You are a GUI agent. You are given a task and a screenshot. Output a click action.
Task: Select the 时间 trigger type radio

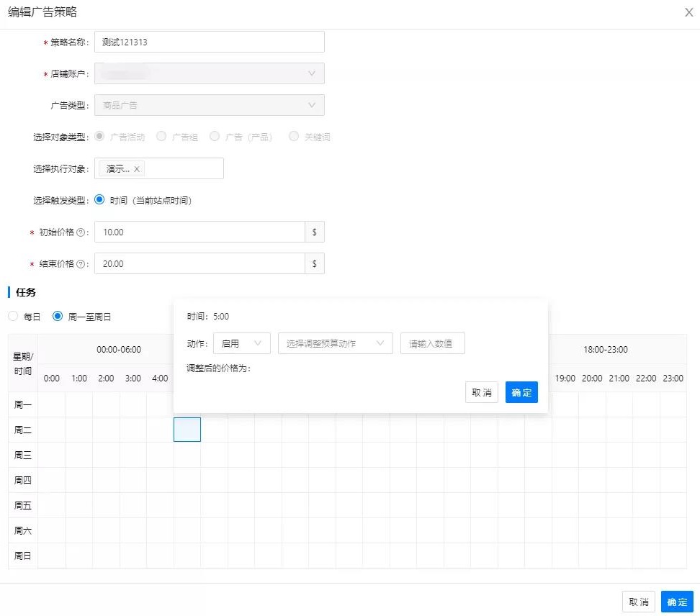(99, 201)
